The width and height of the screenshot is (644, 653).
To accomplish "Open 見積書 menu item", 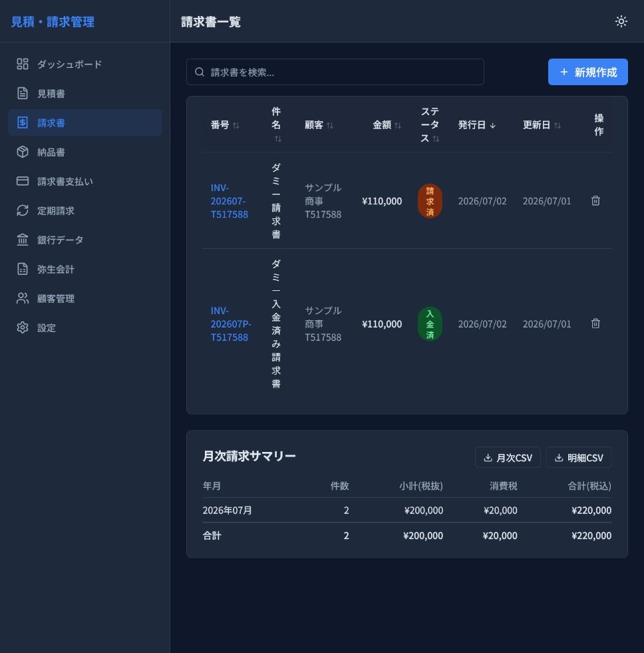I will (85, 93).
